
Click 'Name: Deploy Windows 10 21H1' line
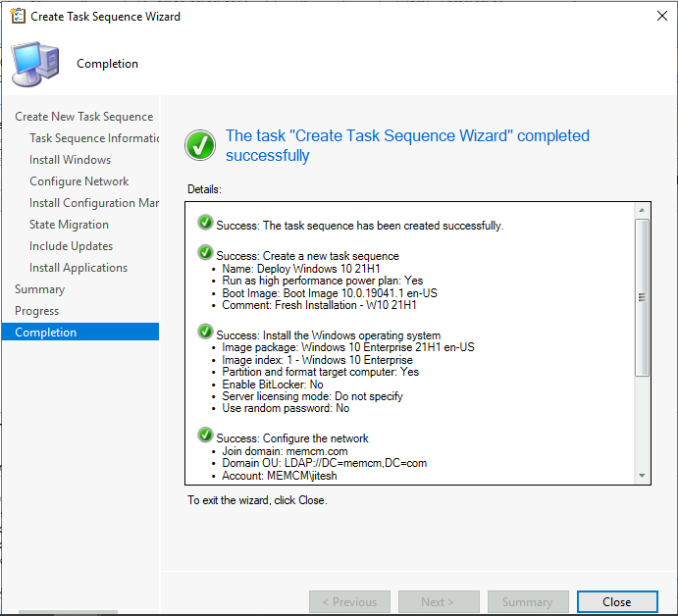tap(301, 269)
